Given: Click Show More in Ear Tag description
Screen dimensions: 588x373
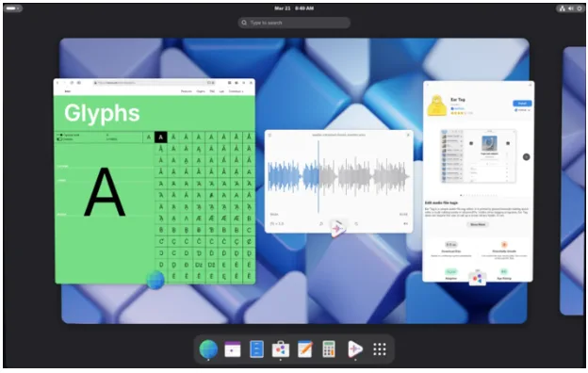Looking at the screenshot, I should pos(478,224).
